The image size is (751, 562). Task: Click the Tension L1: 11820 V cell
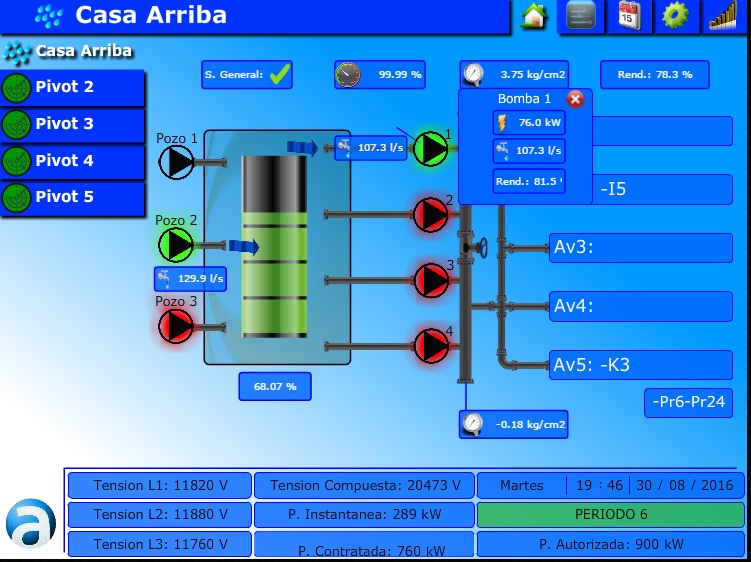[160, 485]
